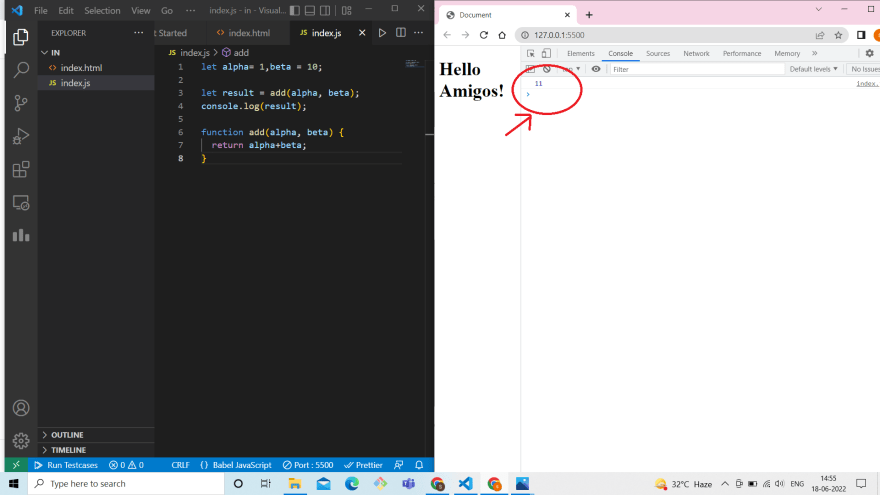This screenshot has width=880, height=495.
Task: Open the File menu in VS Code
Action: [40, 11]
